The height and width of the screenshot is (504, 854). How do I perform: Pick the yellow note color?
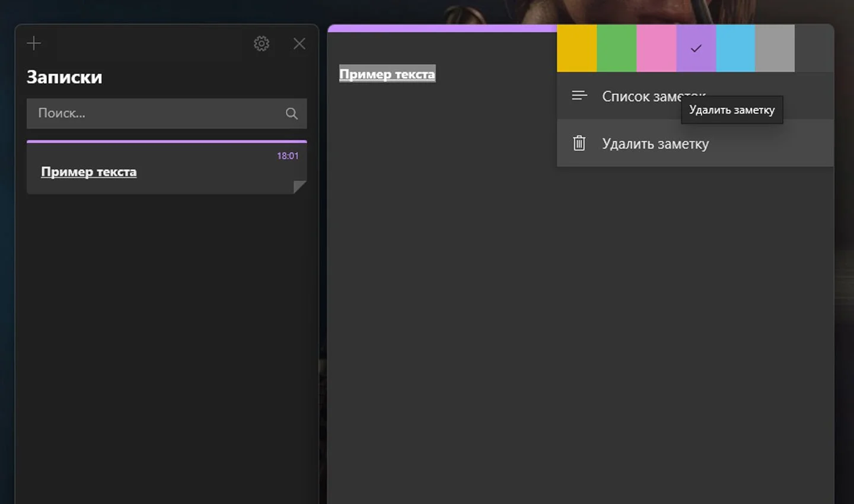(x=577, y=48)
